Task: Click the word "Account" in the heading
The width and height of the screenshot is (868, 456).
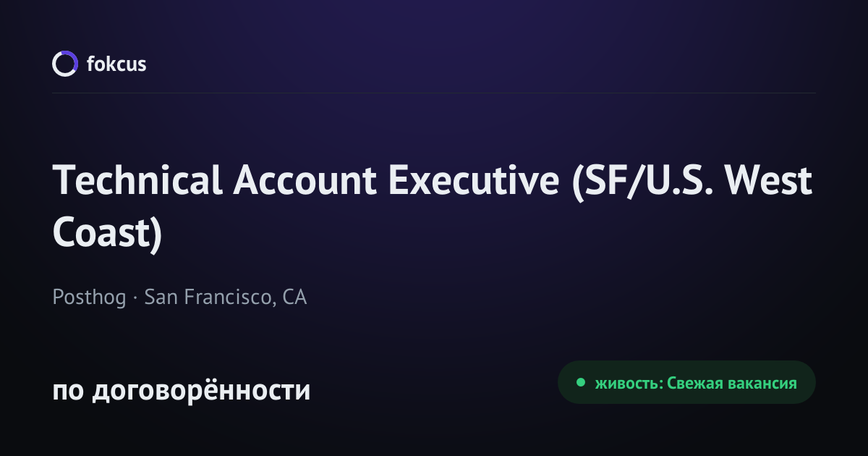Action: tap(305, 181)
